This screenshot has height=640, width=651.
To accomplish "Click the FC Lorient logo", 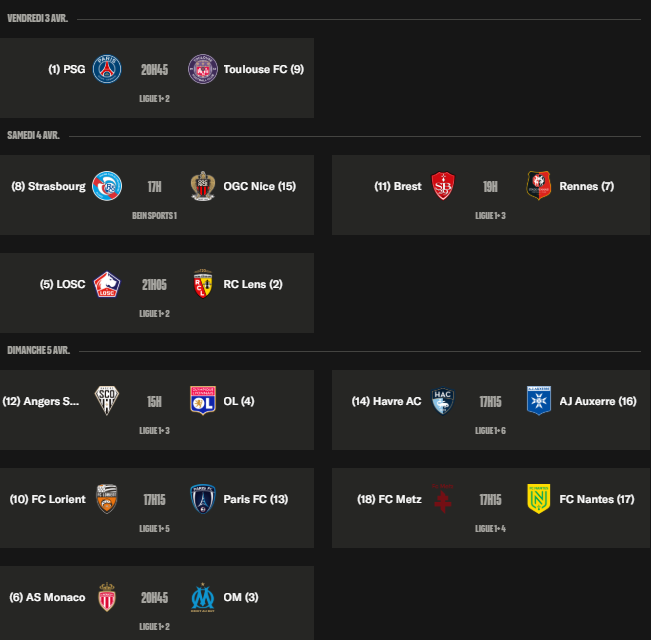I will click(x=107, y=499).
